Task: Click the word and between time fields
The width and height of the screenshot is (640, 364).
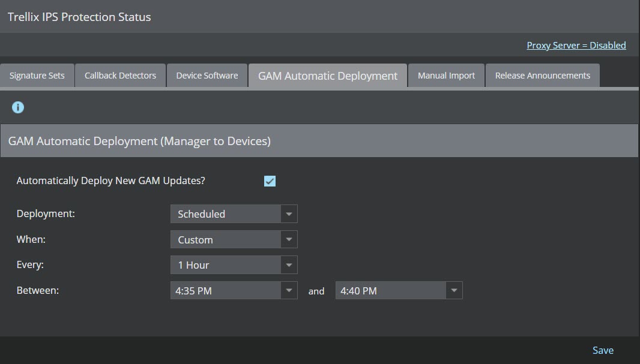Action: (316, 291)
